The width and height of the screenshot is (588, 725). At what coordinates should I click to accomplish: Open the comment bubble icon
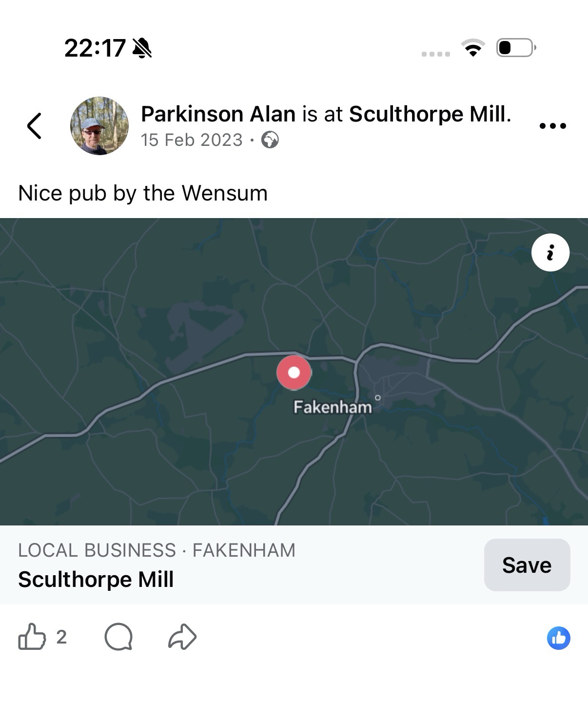click(x=118, y=637)
